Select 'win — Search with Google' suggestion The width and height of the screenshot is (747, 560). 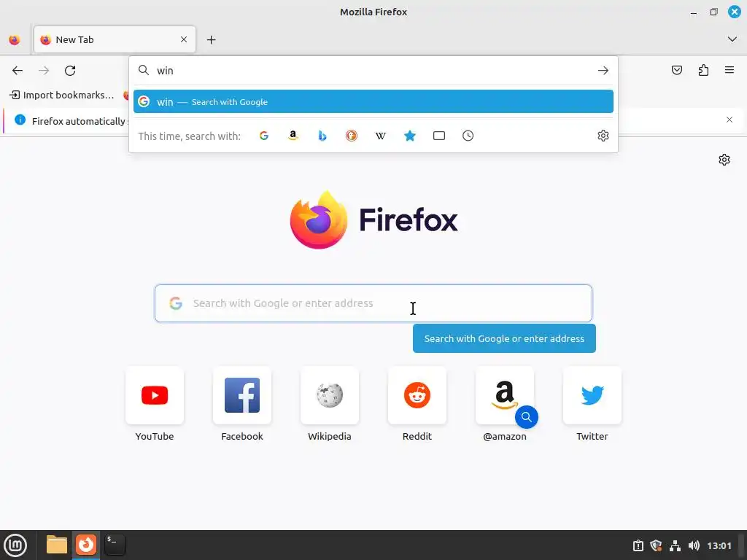tap(373, 101)
